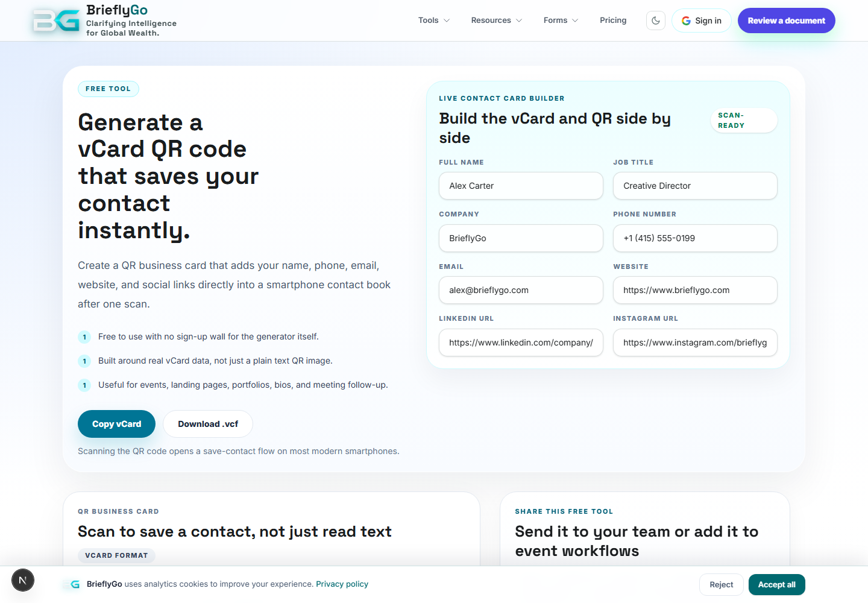Click Review a document button
The height and width of the screenshot is (603, 868).
[x=786, y=21]
